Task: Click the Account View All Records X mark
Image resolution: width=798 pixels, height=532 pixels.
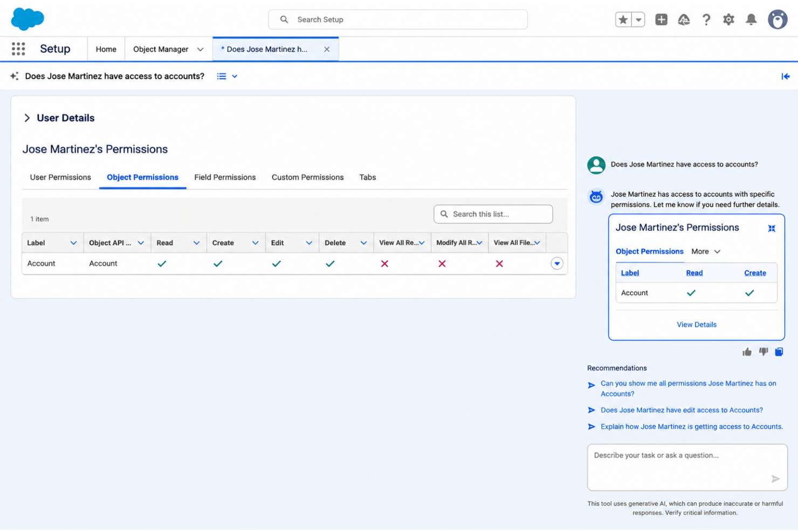Action: [384, 264]
